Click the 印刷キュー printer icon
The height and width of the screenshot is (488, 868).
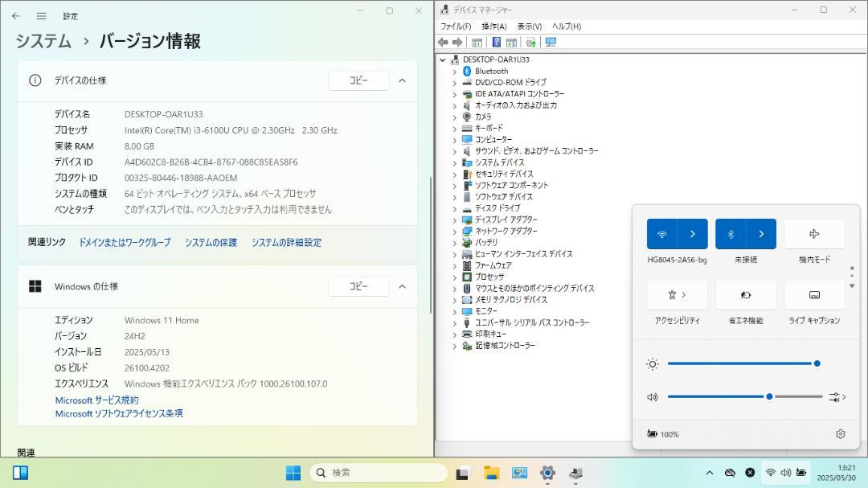[x=467, y=334]
